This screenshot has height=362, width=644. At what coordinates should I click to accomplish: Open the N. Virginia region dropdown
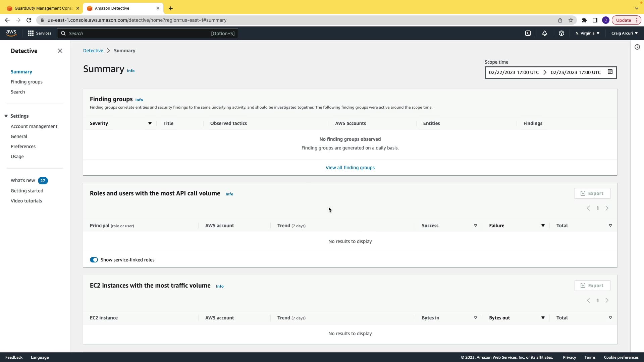[587, 33]
